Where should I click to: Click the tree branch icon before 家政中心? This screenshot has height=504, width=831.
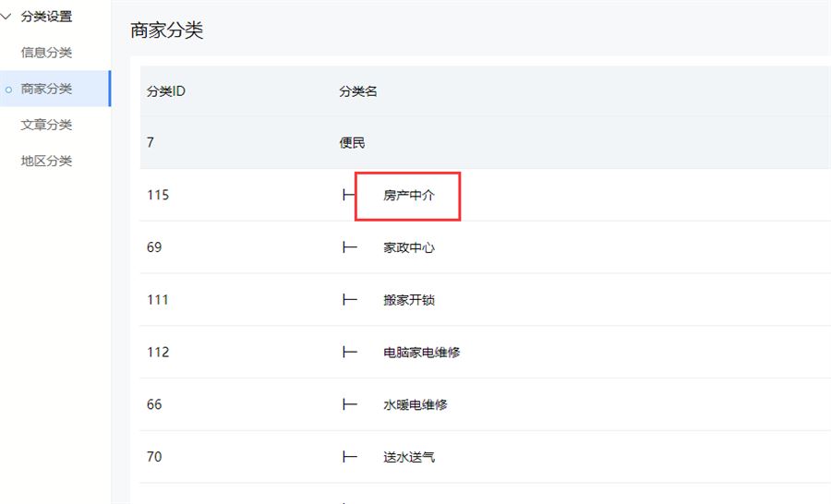coord(349,248)
